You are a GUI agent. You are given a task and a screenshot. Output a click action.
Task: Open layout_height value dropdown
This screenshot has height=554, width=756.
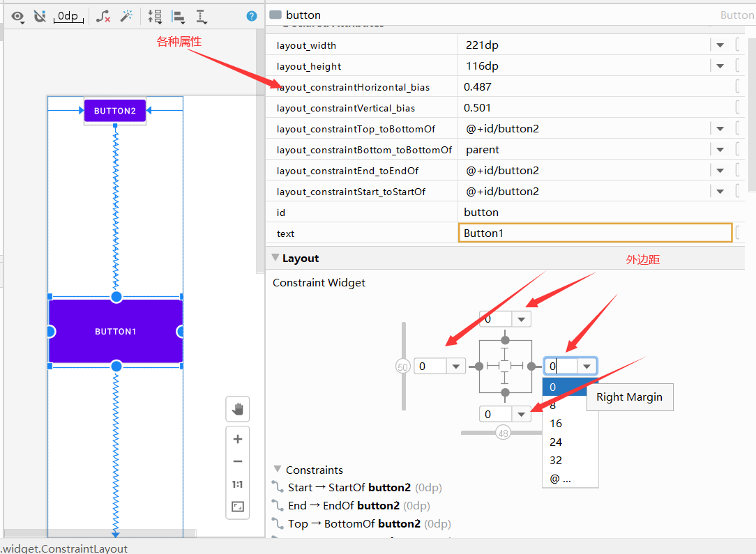720,66
